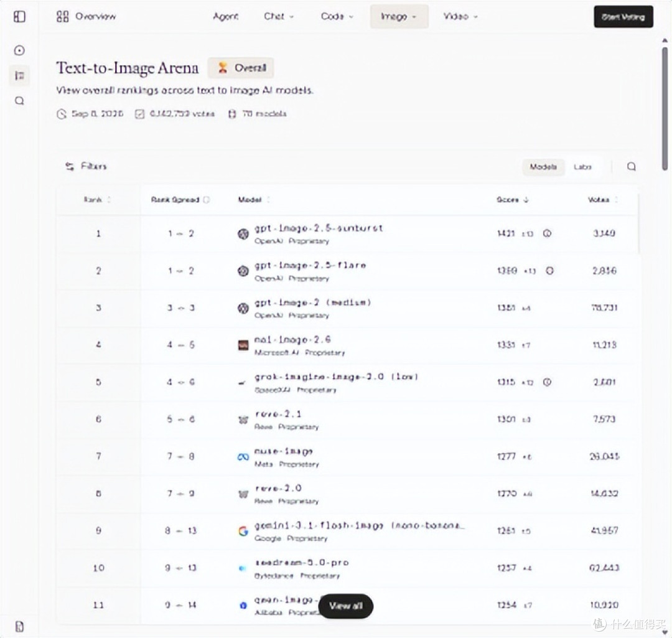The width and height of the screenshot is (672, 638).
Task: Click the trophy icon on Overall badge
Action: pyautogui.click(x=222, y=68)
